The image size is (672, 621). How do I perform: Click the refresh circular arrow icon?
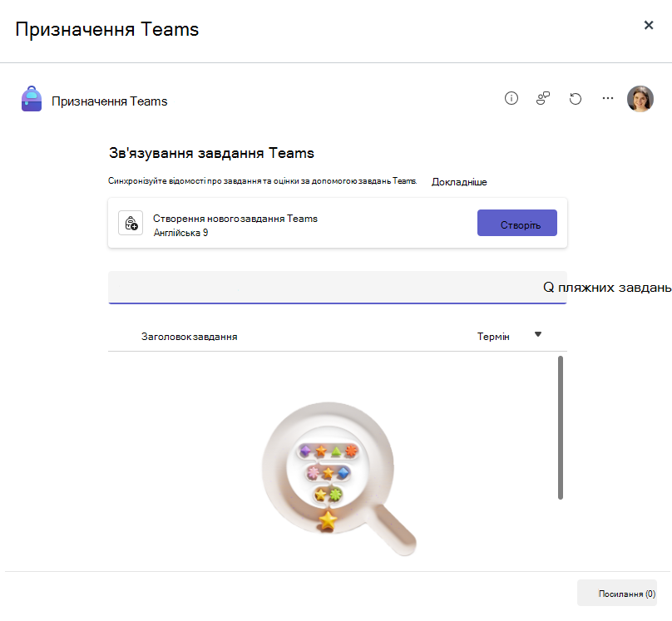pyautogui.click(x=576, y=99)
